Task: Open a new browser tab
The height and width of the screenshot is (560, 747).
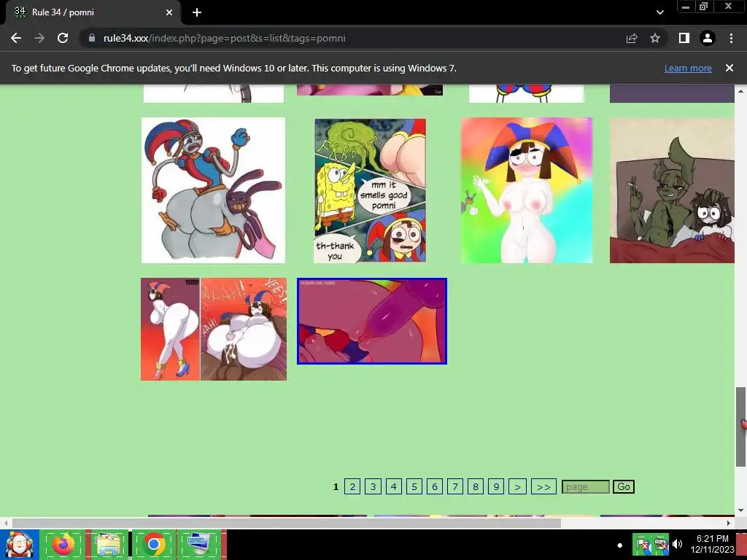Action: (x=197, y=12)
